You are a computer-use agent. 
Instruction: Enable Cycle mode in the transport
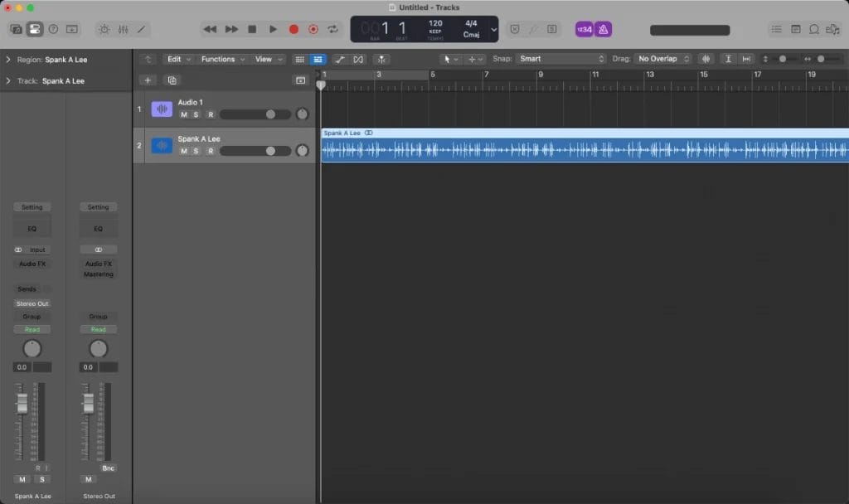333,28
